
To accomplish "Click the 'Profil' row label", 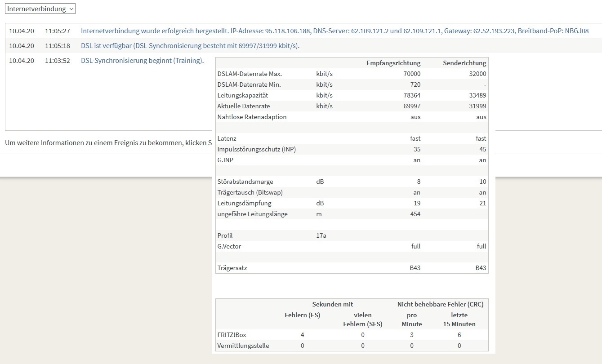I will (225, 235).
